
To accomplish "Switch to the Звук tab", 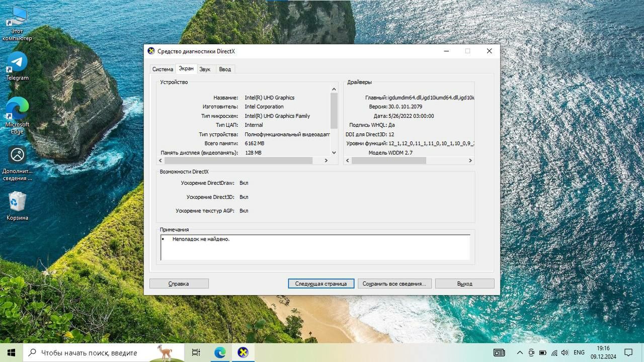I will coord(205,69).
